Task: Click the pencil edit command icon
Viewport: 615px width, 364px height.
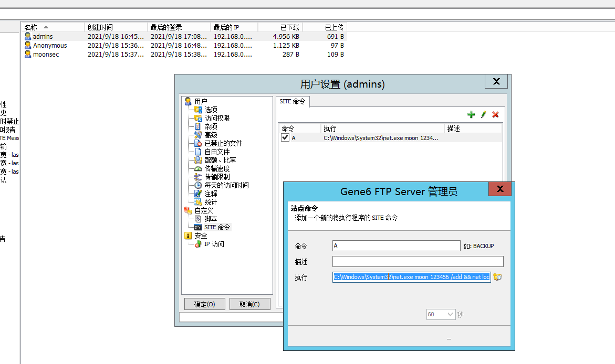Action: [x=483, y=114]
